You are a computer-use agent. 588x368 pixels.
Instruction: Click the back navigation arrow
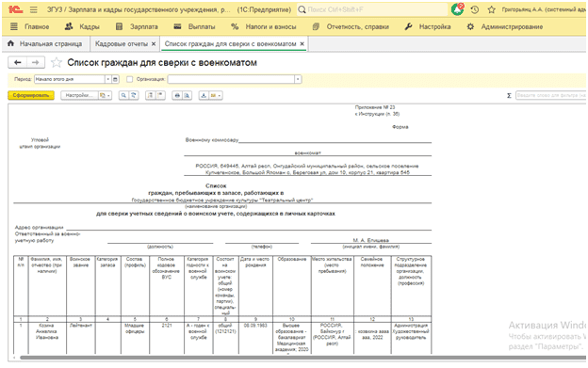coord(17,62)
